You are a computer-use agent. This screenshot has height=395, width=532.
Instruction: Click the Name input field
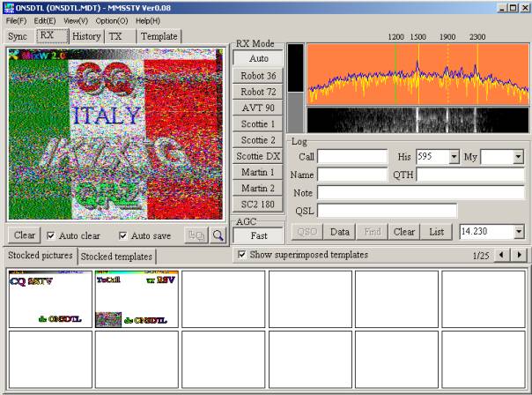coord(352,175)
